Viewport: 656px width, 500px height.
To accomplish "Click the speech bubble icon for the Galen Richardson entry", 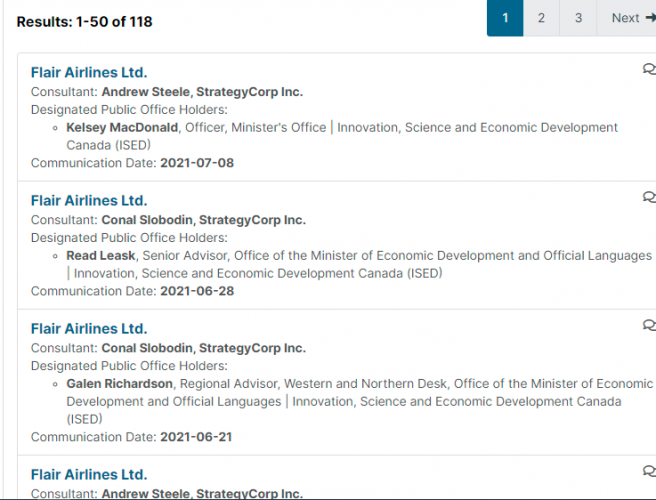I will point(649,325).
